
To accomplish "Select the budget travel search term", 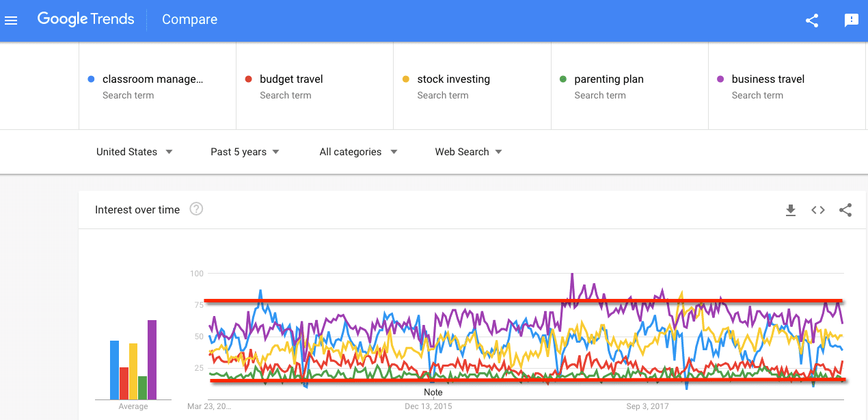I will [291, 79].
